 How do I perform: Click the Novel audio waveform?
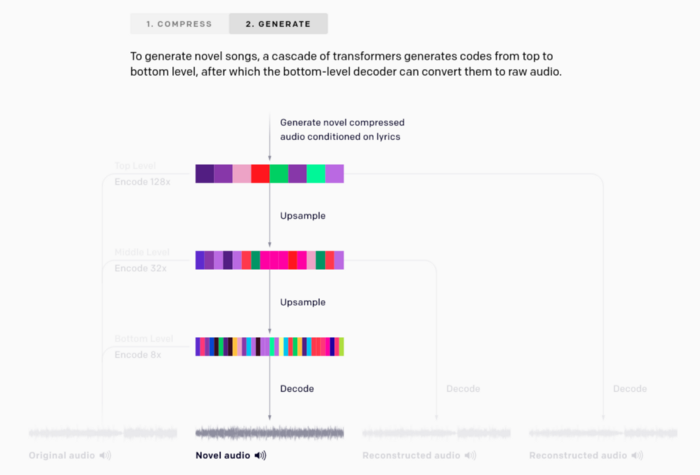[270, 433]
